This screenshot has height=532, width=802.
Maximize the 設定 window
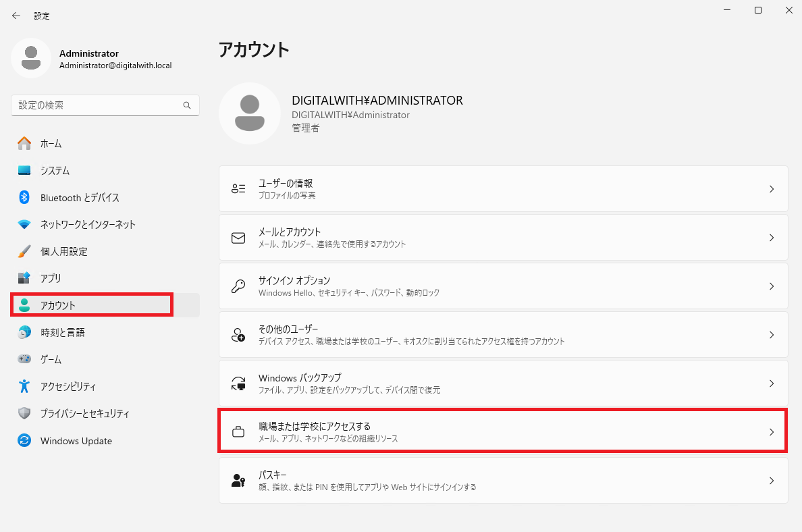point(758,10)
